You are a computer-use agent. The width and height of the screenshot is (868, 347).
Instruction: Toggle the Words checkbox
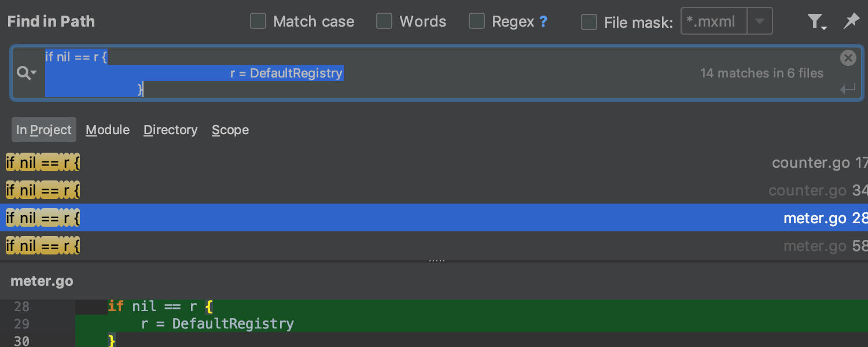click(384, 22)
